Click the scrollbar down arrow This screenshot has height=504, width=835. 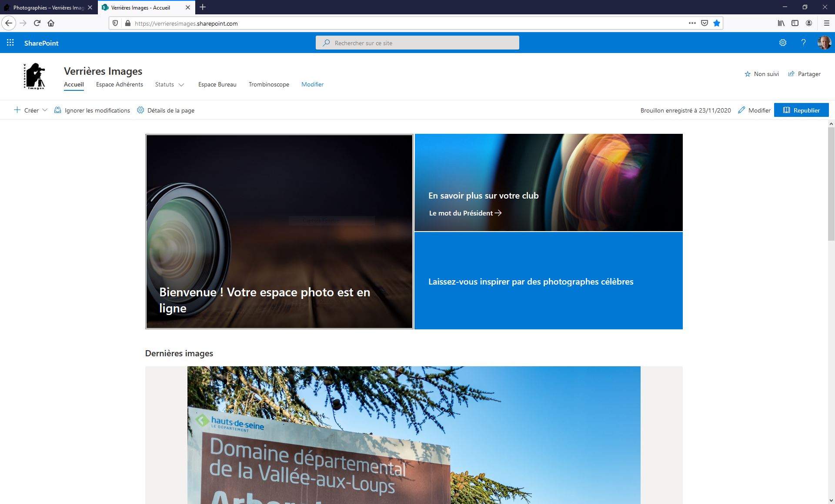(x=831, y=500)
